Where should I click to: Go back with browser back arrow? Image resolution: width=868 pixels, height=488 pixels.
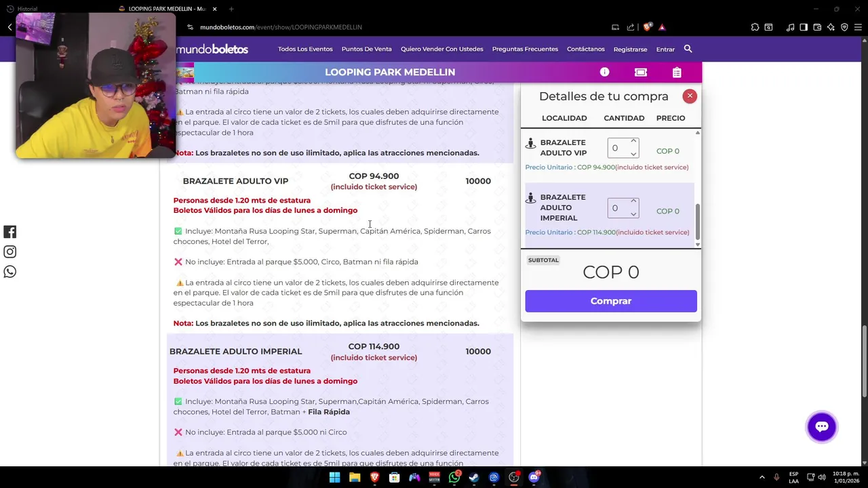pos(9,27)
